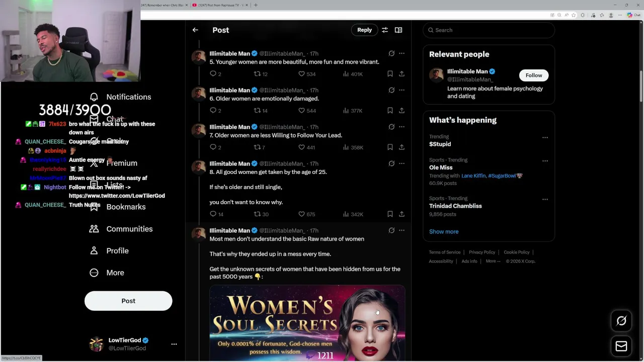Open the reading view icon in Post header
This screenshot has width=644, height=362.
pos(398,30)
